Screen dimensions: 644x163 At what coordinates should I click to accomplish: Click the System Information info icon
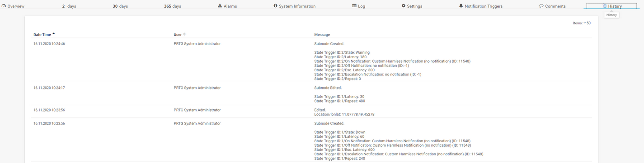click(276, 6)
